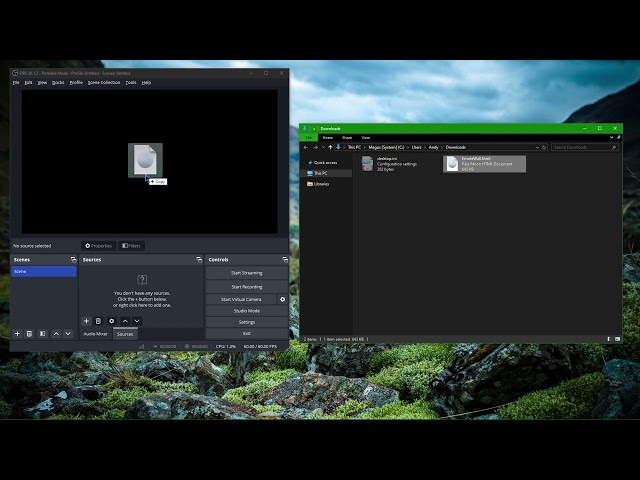Open the Explorer View ribbon tab

[x=365, y=138]
